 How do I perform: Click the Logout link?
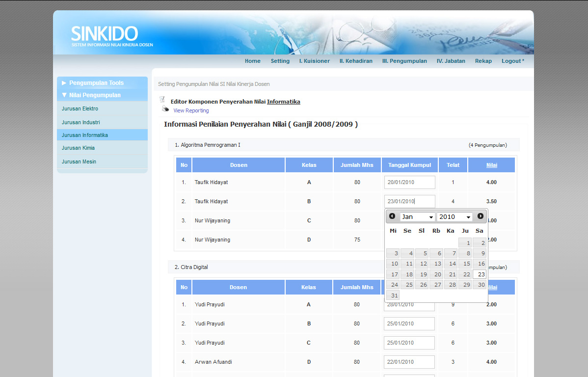512,61
